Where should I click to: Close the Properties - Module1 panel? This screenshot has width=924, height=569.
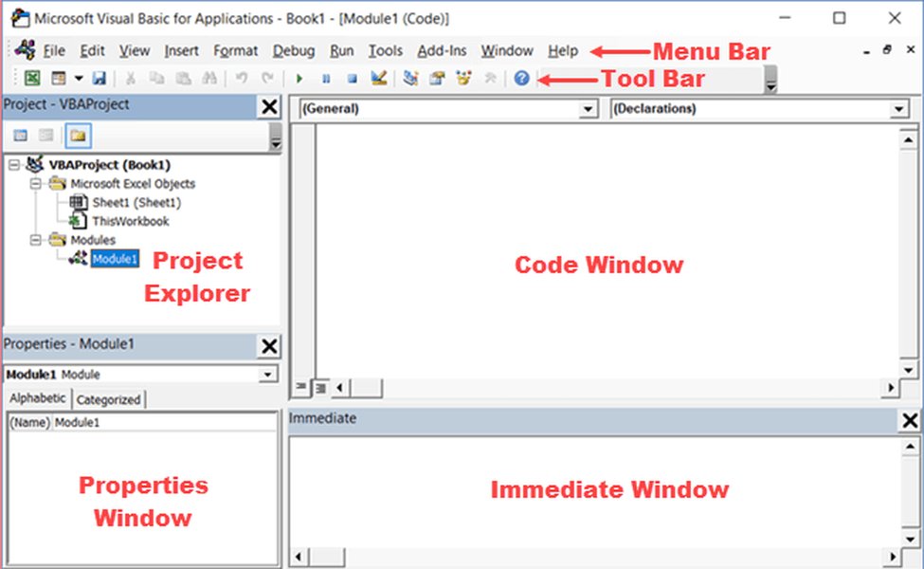point(269,346)
